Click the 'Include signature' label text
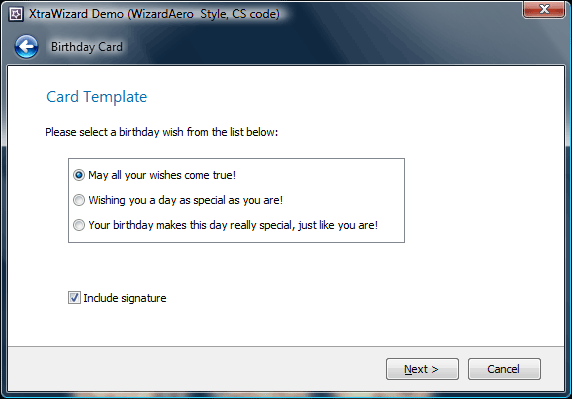572x399 pixels. click(125, 298)
